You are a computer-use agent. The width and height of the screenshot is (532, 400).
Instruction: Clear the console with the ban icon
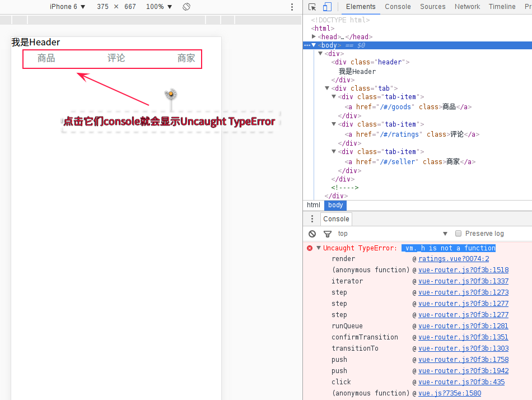(312, 234)
